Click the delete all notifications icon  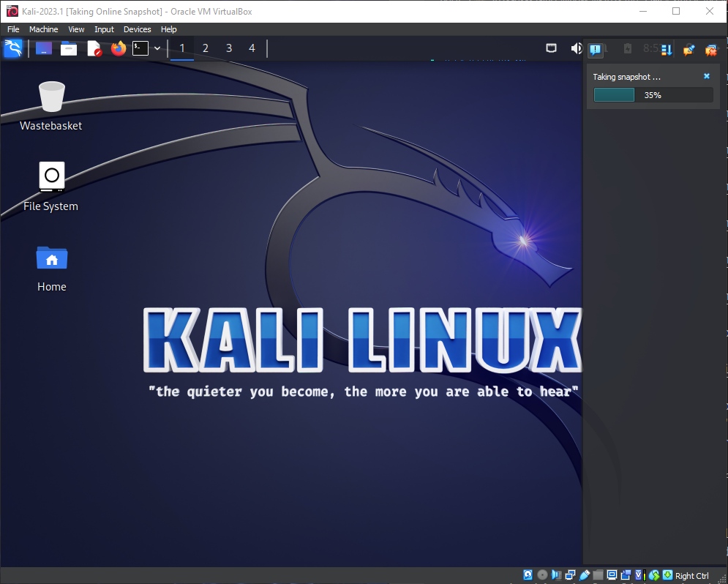(x=710, y=49)
